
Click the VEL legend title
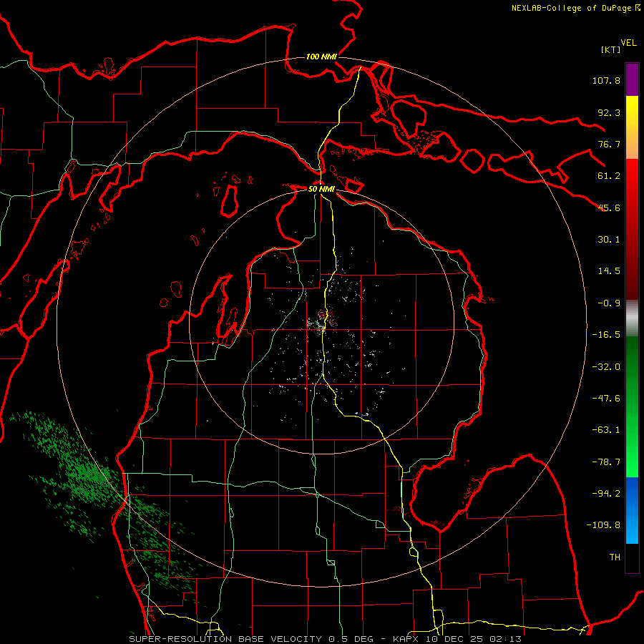[628, 43]
